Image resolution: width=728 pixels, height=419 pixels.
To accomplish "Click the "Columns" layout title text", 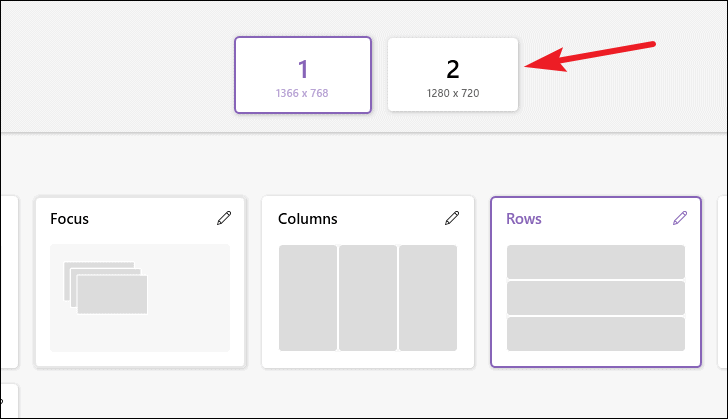I will pyautogui.click(x=307, y=219).
